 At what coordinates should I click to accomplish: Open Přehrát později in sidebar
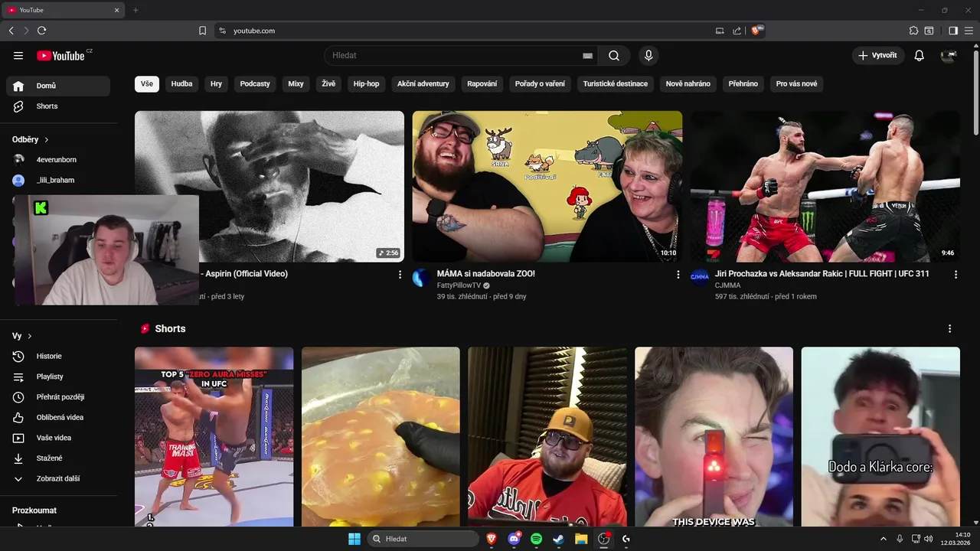click(x=58, y=397)
